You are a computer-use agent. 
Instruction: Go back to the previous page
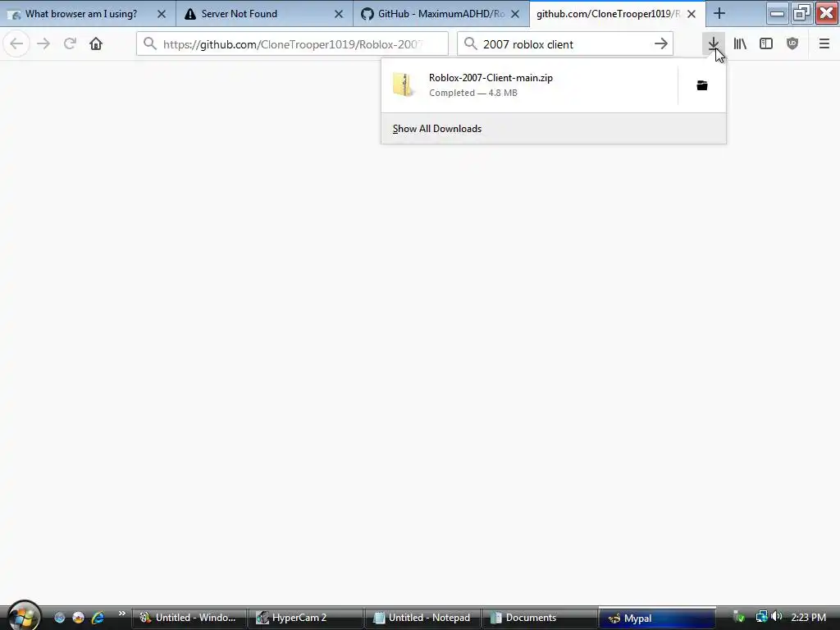(16, 44)
